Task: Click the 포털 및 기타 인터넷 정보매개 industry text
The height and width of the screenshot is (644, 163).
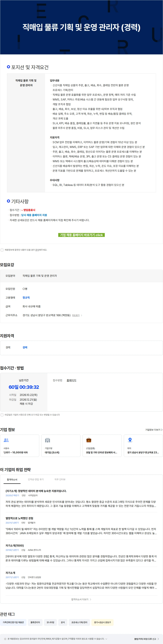Action: [102, 452]
